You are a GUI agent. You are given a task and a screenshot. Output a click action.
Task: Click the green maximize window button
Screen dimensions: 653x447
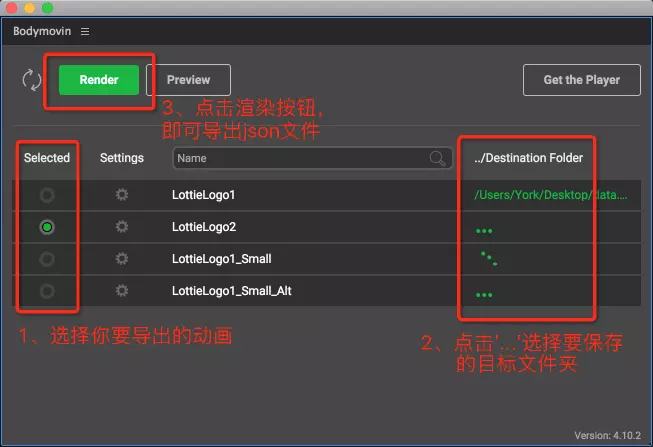click(x=48, y=7)
